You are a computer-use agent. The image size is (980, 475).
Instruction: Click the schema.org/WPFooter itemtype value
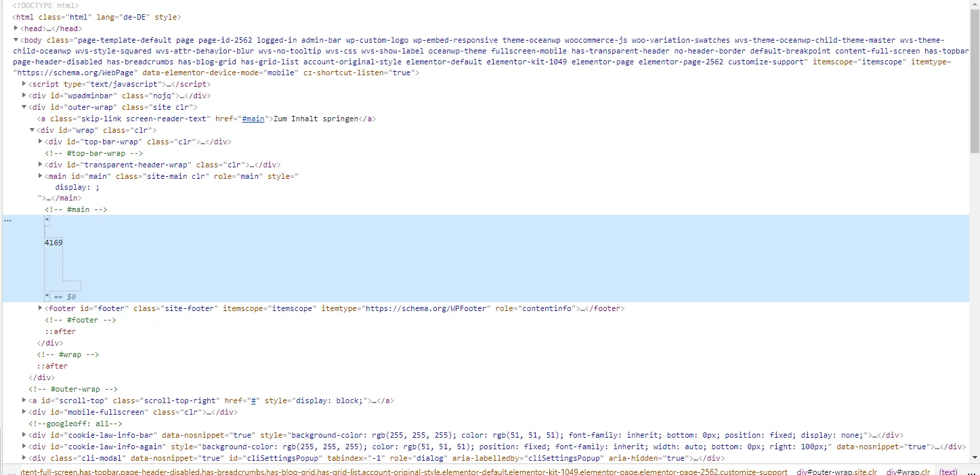pos(426,308)
